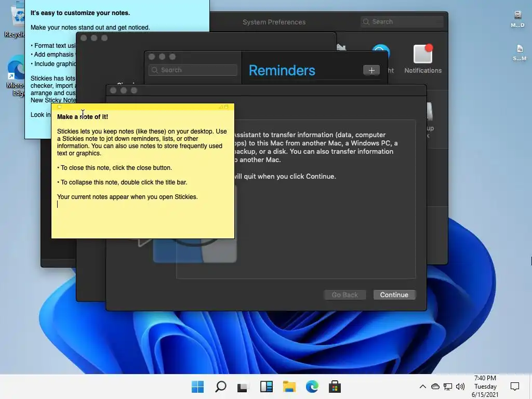
Task: Open Notifications in System Preferences
Action: tap(423, 59)
